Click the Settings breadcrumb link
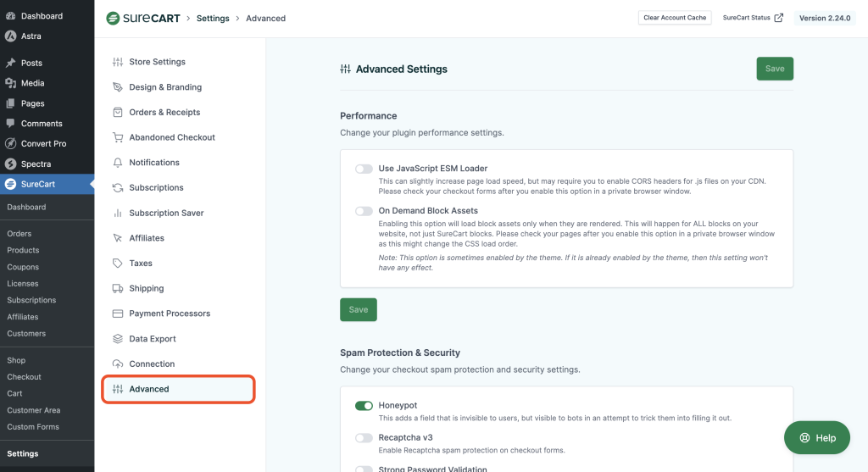 point(213,19)
